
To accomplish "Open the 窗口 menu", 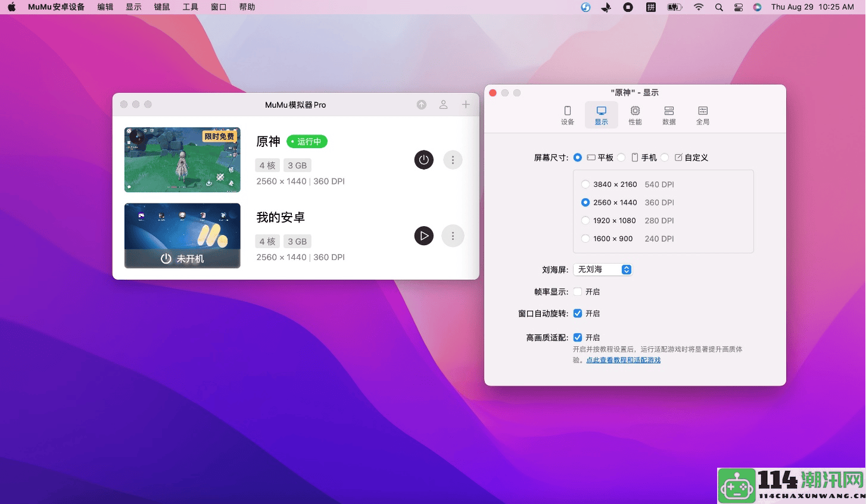I will tap(219, 7).
